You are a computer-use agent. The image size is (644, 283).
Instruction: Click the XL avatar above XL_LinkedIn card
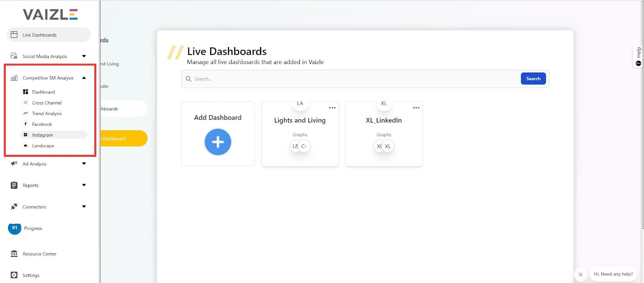click(384, 104)
